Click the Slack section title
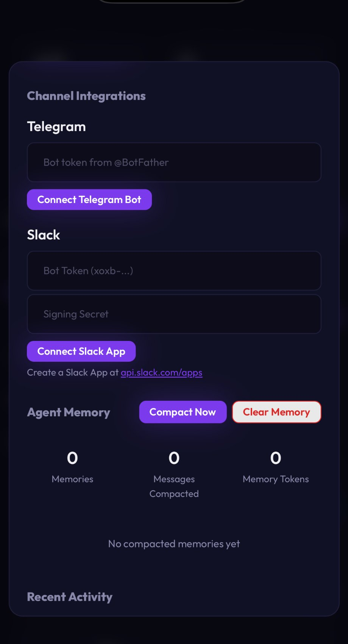Image resolution: width=348 pixels, height=644 pixels. click(44, 235)
